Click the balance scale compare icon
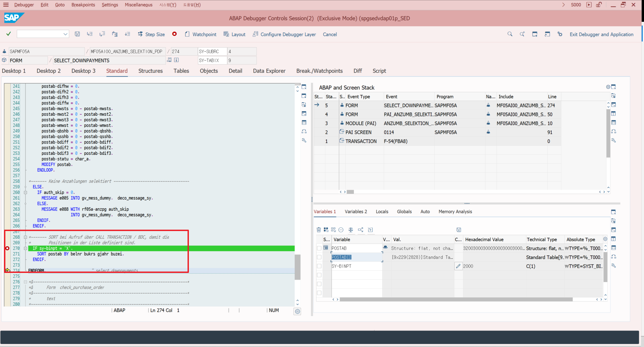This screenshot has height=347, width=644. click(351, 230)
